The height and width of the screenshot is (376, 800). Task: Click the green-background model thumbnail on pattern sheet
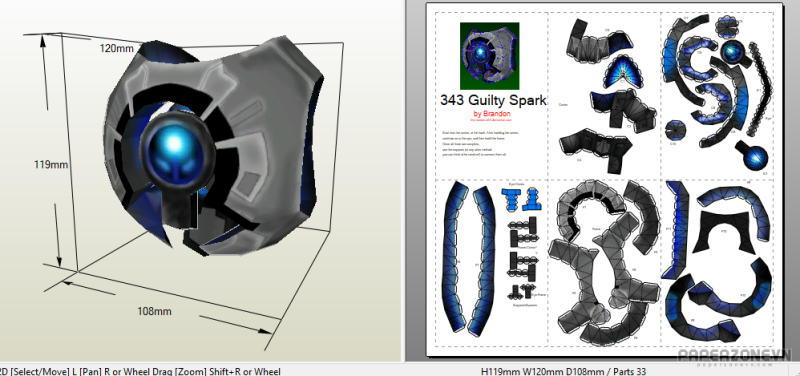click(x=489, y=56)
